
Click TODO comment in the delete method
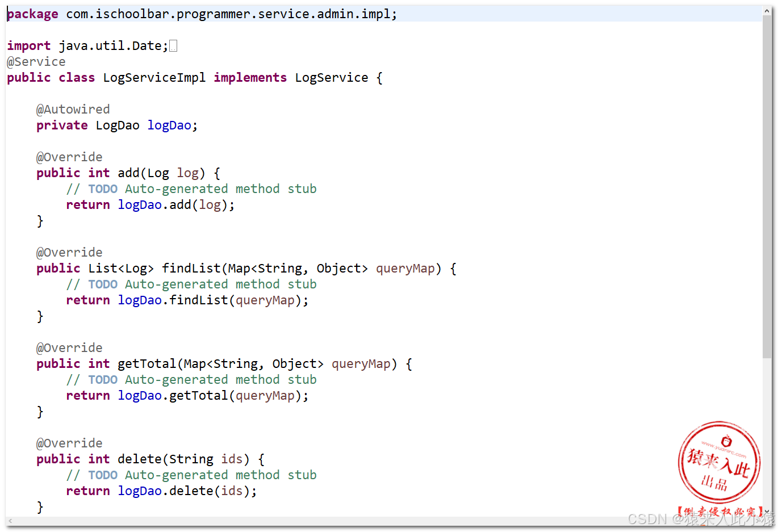tap(191, 475)
